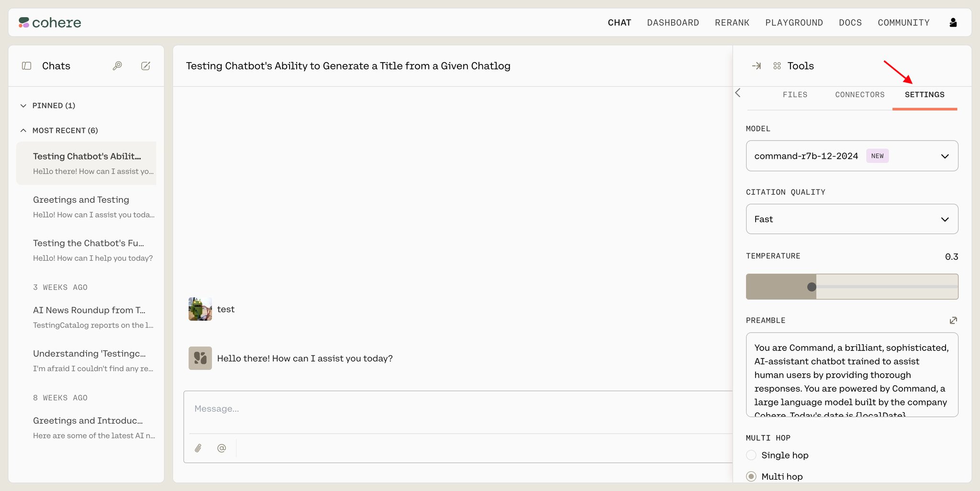Click the Temperature slider handle
Viewport: 980px width, 491px height.
pyautogui.click(x=812, y=287)
